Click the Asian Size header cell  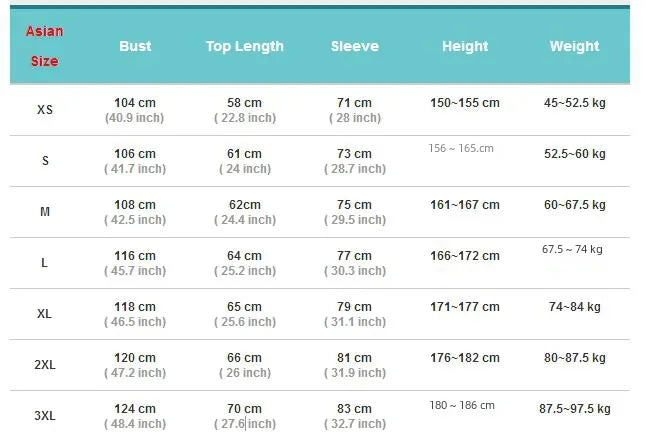point(44,46)
